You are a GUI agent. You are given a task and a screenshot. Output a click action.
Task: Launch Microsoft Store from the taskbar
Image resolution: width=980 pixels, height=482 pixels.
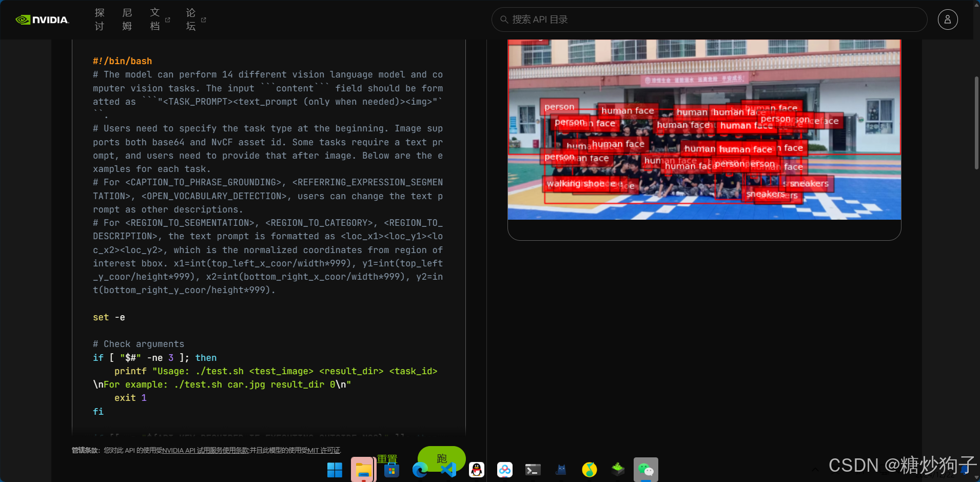pos(391,470)
